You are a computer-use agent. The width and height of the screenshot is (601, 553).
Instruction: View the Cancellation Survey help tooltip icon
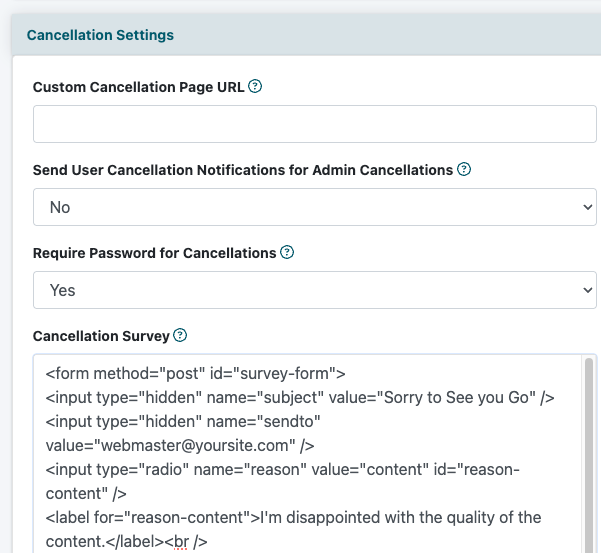coord(180,335)
